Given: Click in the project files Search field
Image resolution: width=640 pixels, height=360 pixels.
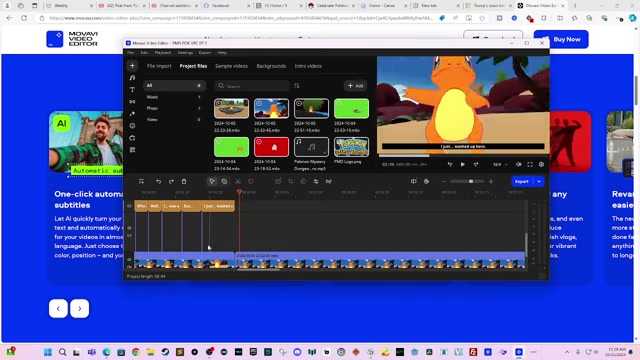Looking at the screenshot, I should 252,86.
